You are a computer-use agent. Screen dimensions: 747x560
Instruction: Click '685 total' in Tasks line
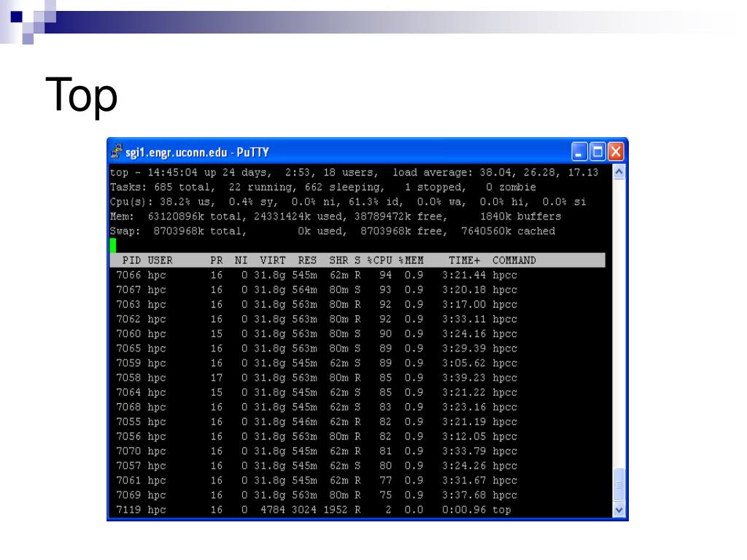pyautogui.click(x=184, y=187)
